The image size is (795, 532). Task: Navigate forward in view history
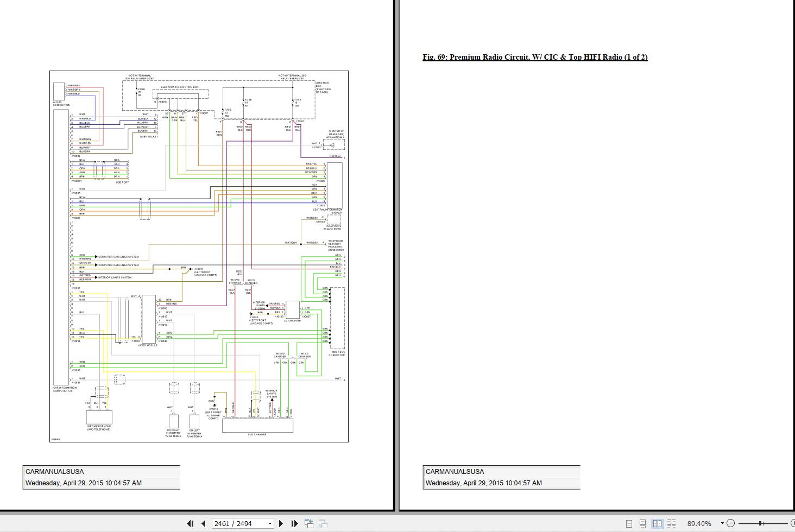click(323, 523)
